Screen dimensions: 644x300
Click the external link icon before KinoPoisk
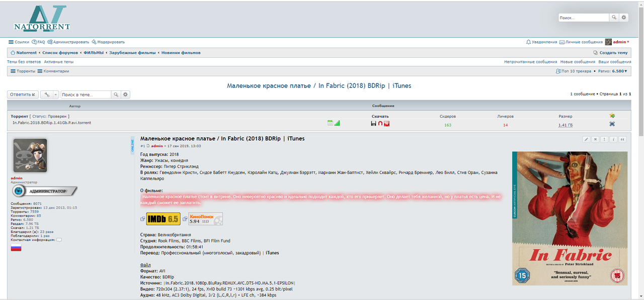[185, 219]
